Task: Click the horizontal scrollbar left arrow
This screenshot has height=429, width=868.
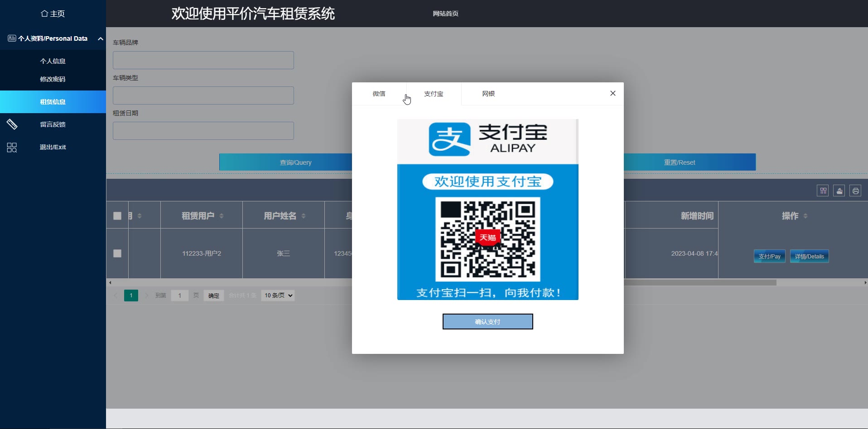Action: pyautogui.click(x=110, y=282)
